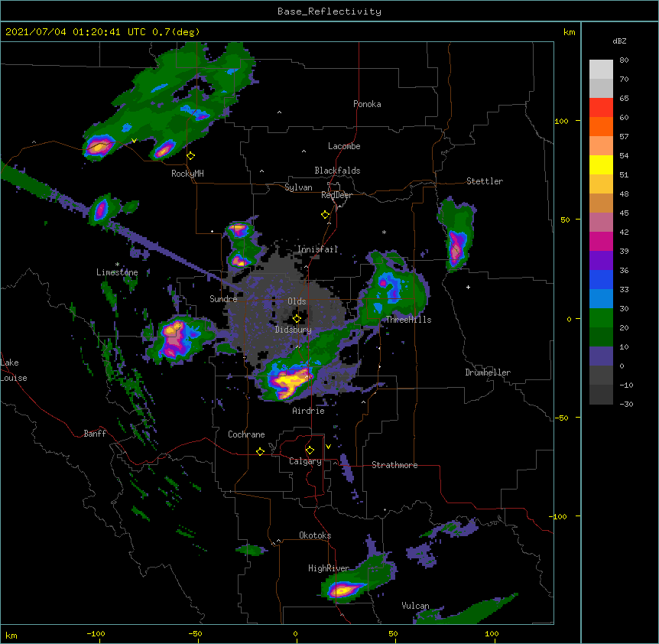Click the Didsbury label
Viewport: 659px width, 644px height.
click(294, 330)
